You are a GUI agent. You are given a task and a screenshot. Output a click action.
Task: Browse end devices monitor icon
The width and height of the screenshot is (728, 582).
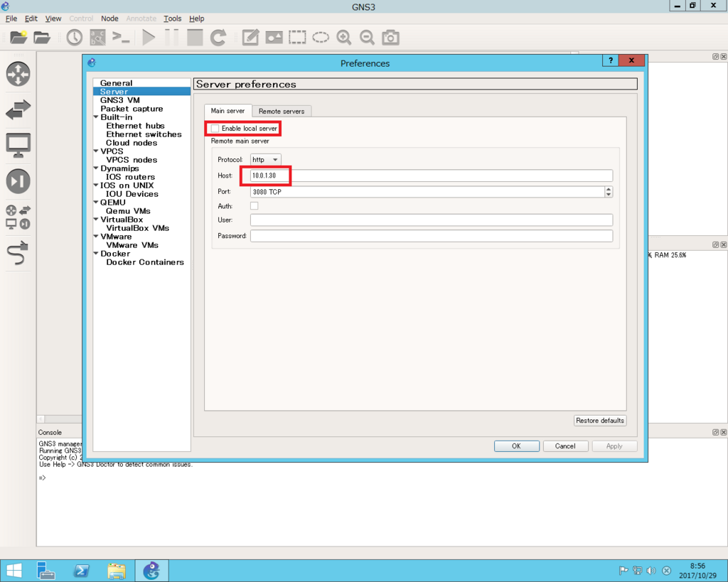tap(18, 145)
